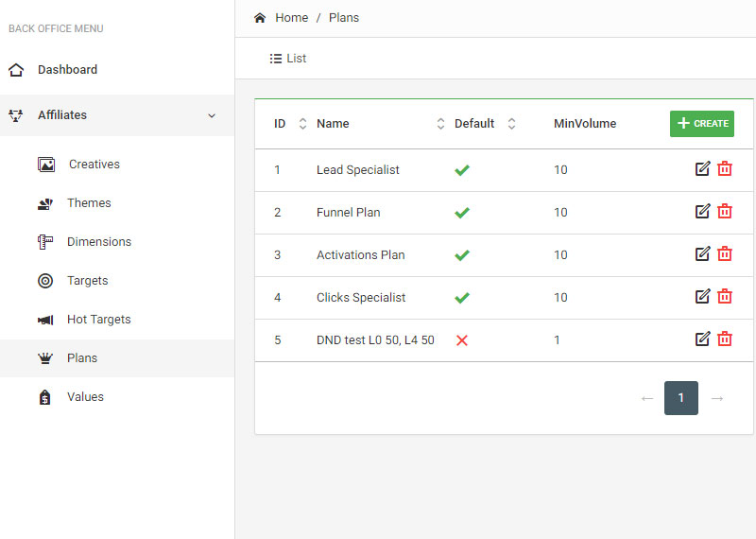This screenshot has height=539, width=756.
Task: Click the green Default checkmark for Lead Specialist
Action: [x=462, y=170]
